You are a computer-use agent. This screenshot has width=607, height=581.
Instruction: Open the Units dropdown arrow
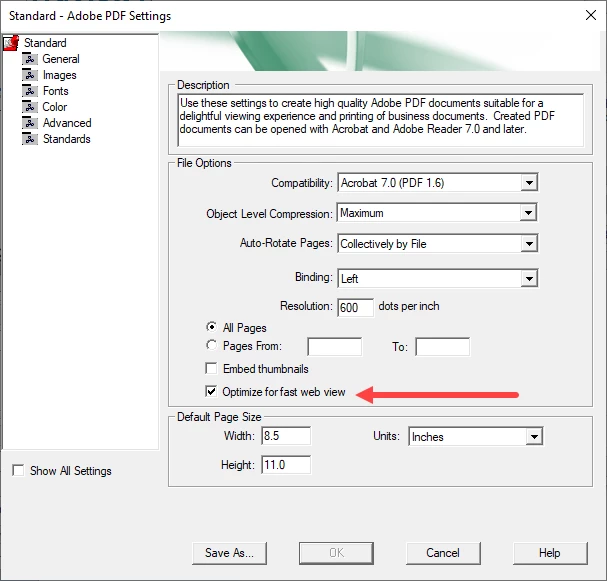pyautogui.click(x=534, y=437)
